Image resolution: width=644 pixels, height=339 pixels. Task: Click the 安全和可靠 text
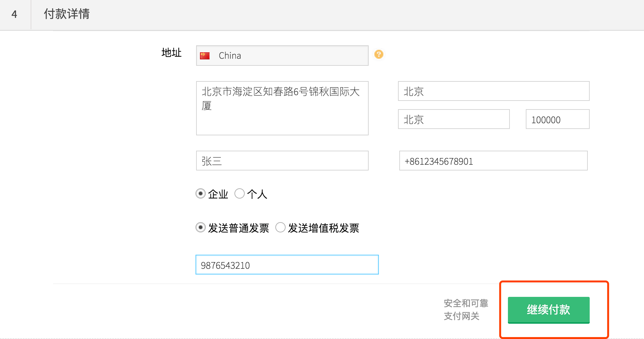tap(466, 303)
